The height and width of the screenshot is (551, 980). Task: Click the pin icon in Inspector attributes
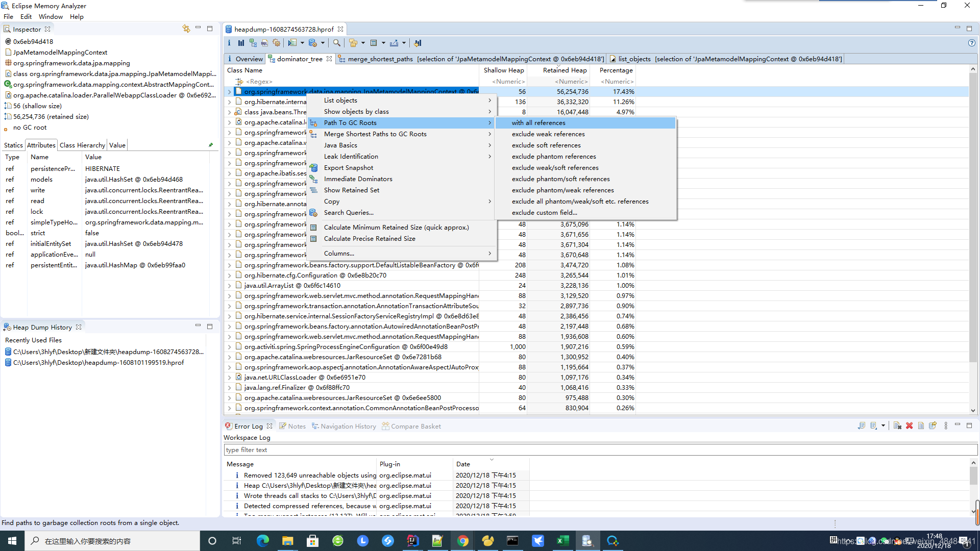coord(211,145)
